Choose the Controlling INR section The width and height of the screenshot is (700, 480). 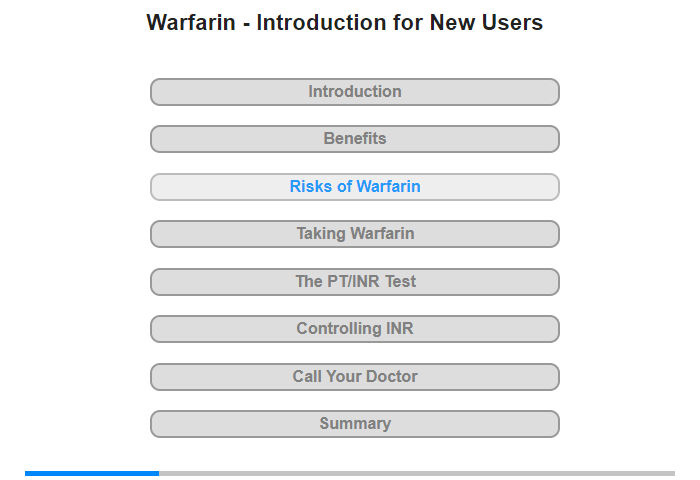(x=355, y=329)
